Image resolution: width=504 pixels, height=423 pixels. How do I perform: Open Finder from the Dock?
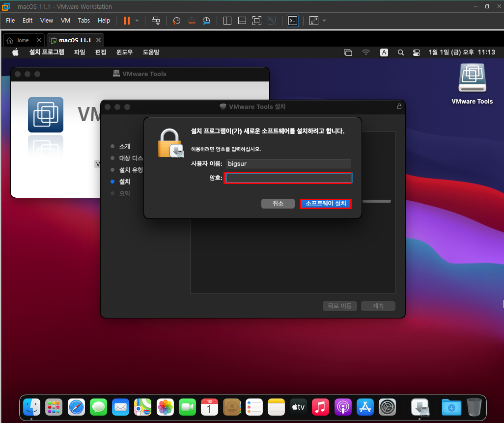click(x=31, y=407)
